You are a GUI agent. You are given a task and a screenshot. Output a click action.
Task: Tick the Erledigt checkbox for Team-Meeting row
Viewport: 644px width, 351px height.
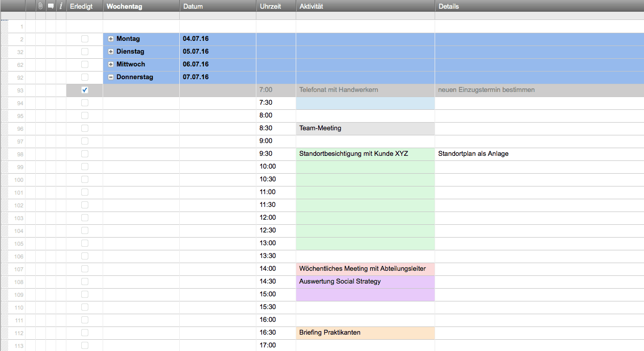[85, 128]
